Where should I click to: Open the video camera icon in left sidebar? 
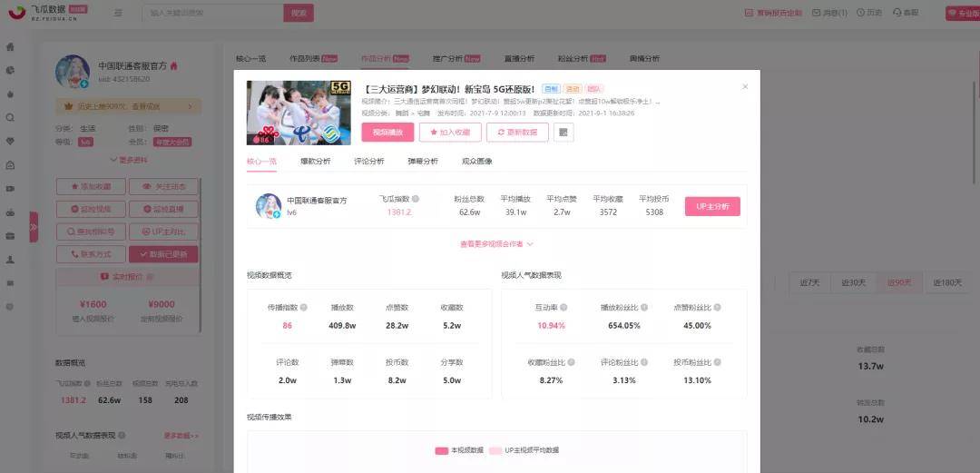pos(10,188)
